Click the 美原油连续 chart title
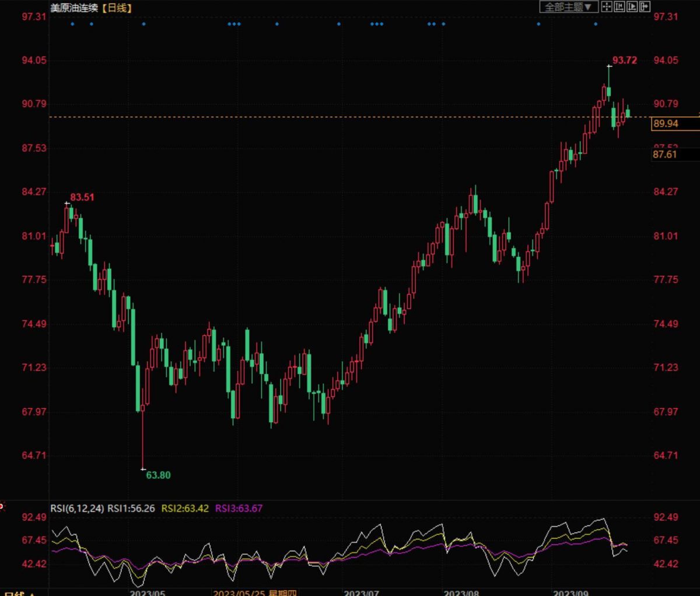The width and height of the screenshot is (700, 596). tap(74, 8)
